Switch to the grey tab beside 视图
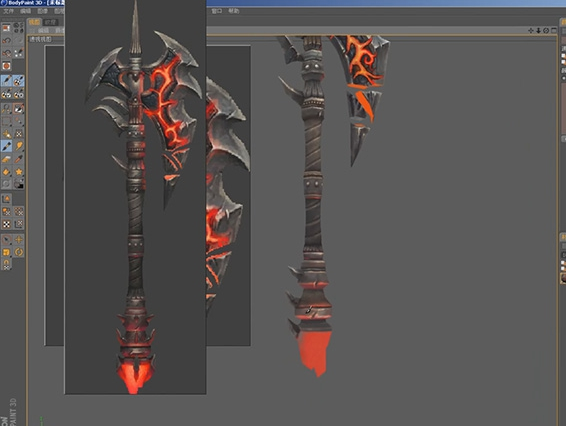The height and width of the screenshot is (426, 566). (50, 22)
